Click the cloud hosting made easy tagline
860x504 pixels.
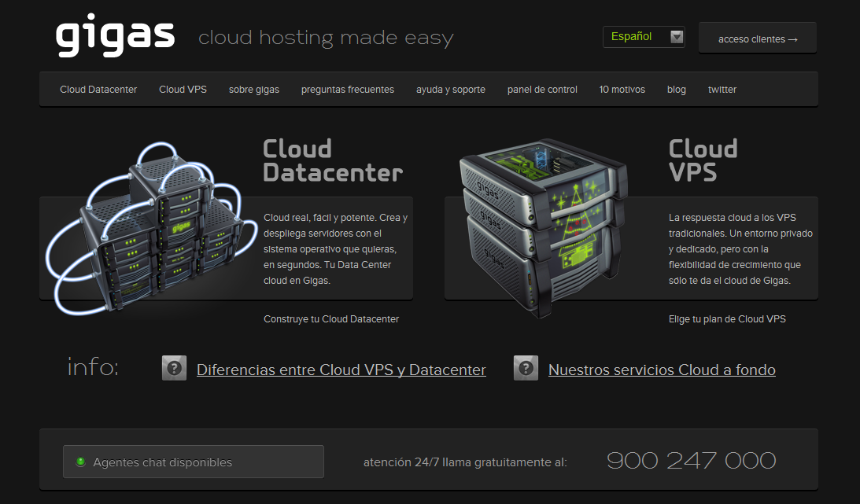coord(326,39)
